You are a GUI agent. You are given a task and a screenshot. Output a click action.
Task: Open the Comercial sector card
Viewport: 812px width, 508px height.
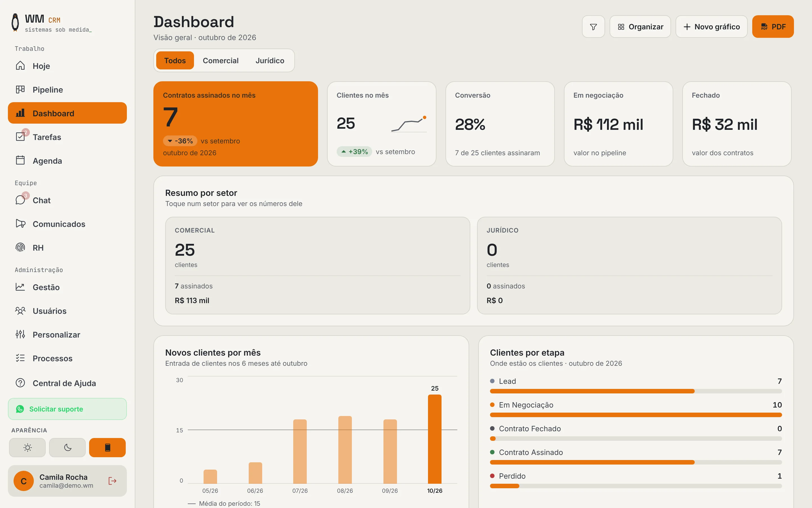(317, 265)
